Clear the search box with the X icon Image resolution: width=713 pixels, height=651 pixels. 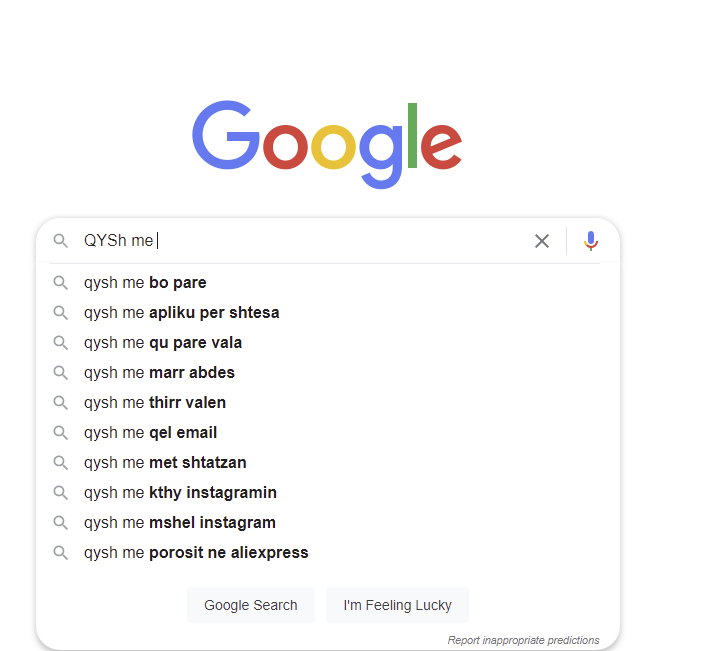(x=542, y=241)
